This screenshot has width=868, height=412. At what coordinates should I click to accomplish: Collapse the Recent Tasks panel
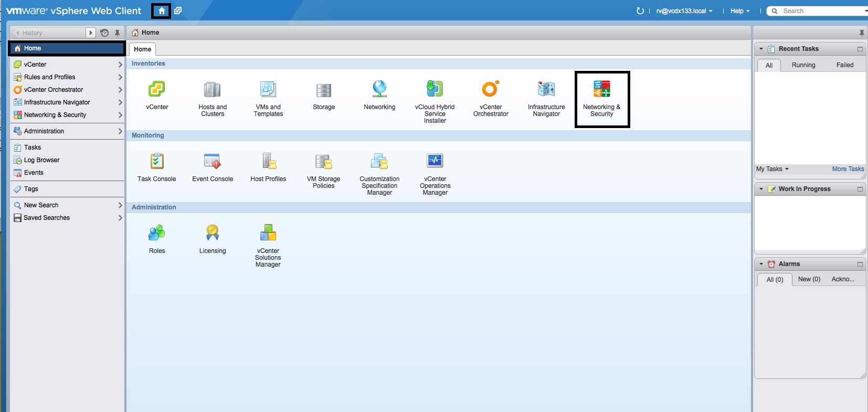[761, 49]
